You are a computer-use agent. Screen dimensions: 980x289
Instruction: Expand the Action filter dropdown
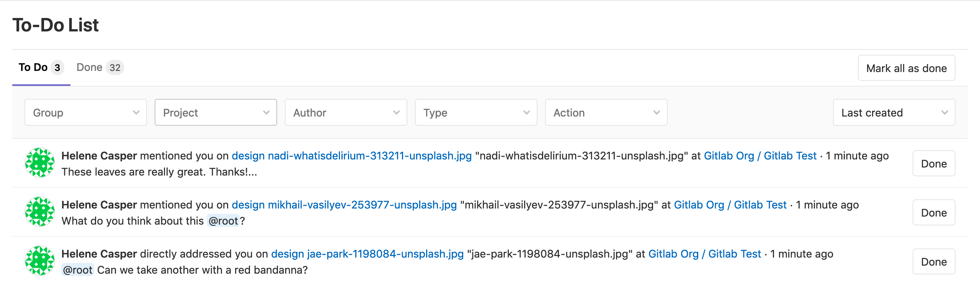tap(606, 112)
